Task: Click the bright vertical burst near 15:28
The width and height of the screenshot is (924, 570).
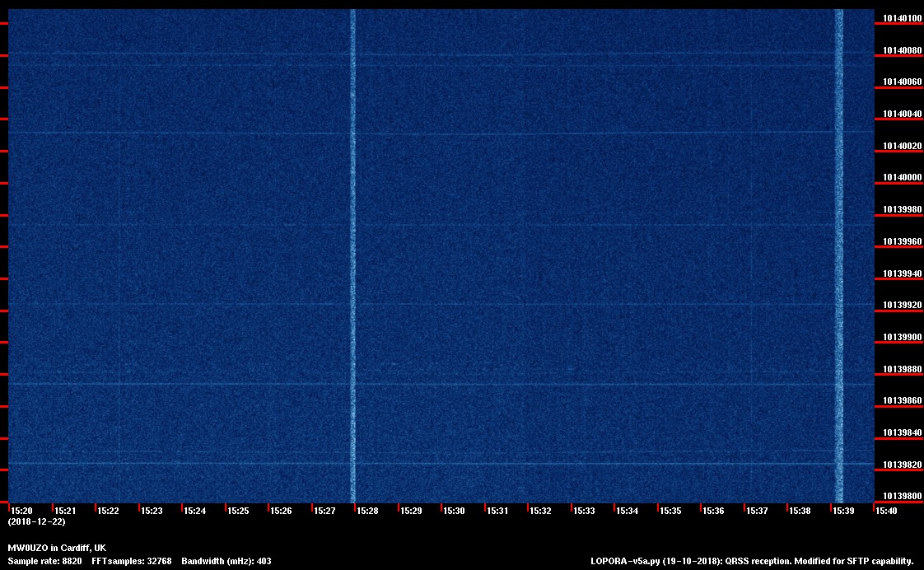Action: click(352, 247)
